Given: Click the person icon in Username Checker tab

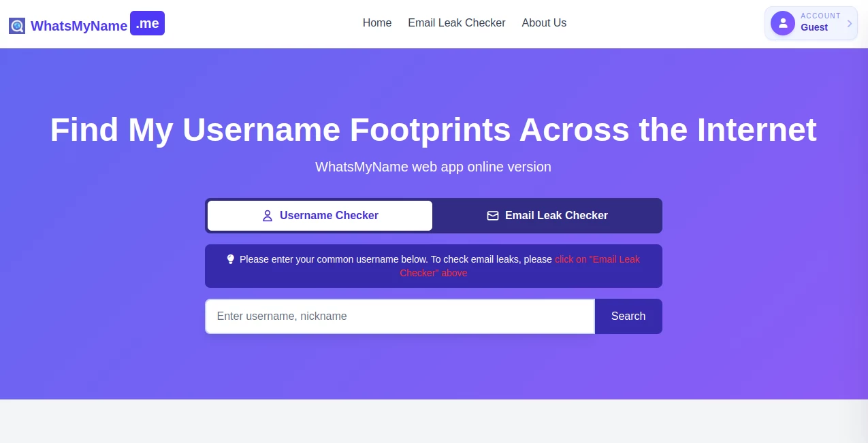Looking at the screenshot, I should point(268,216).
